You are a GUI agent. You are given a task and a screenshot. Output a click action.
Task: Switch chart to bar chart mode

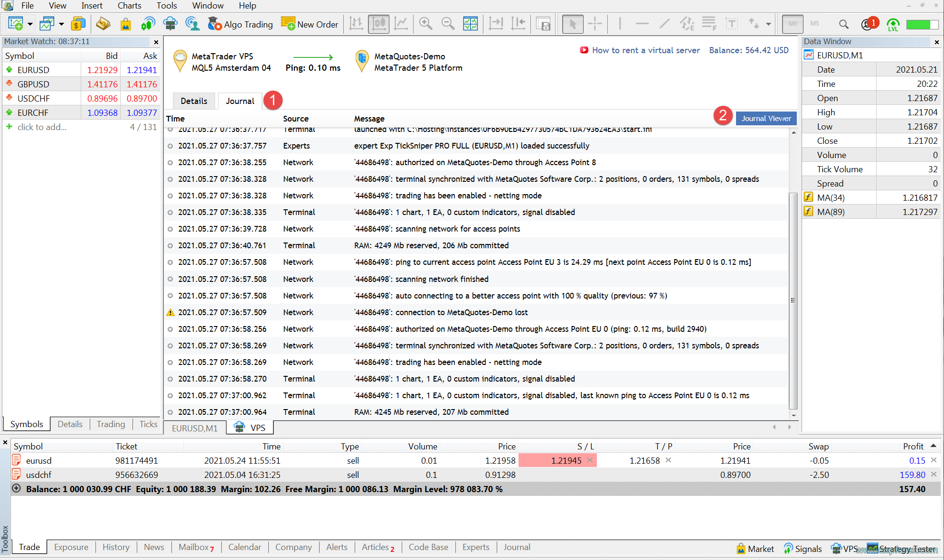click(x=356, y=24)
